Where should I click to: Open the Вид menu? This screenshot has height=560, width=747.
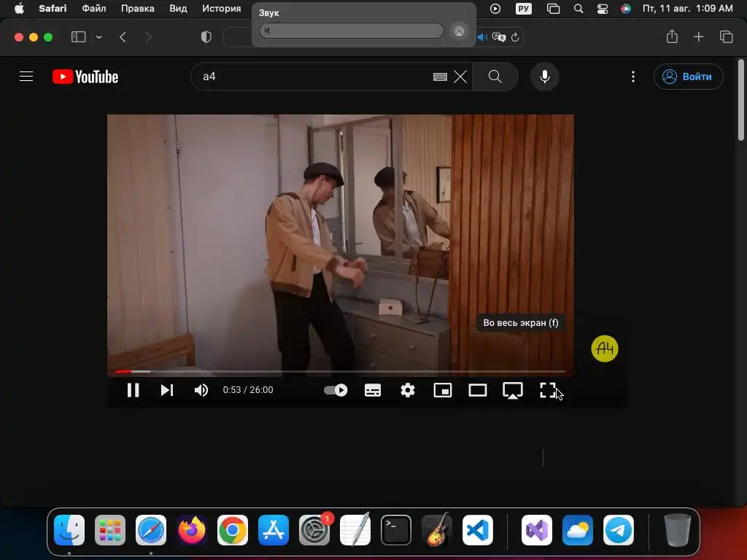(x=178, y=9)
